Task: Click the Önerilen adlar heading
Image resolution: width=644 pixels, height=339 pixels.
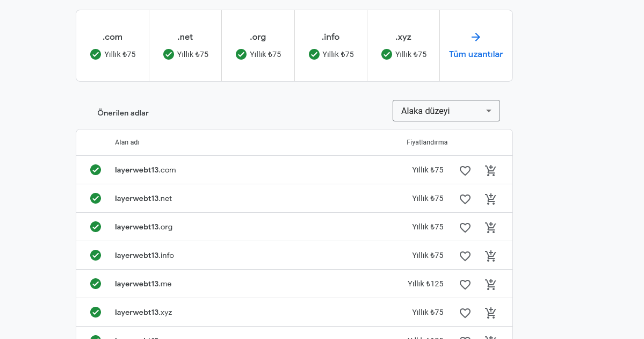Action: [123, 113]
